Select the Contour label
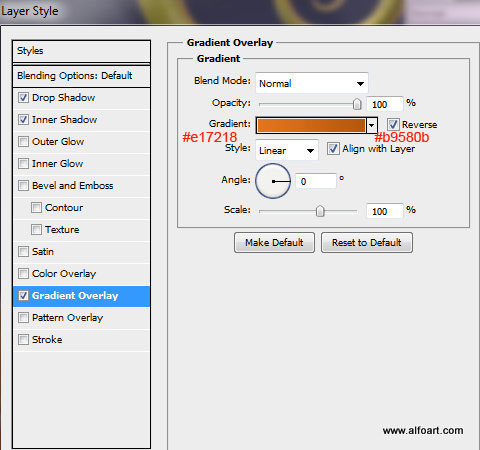Viewport: 480px width, 450px height. tap(64, 208)
